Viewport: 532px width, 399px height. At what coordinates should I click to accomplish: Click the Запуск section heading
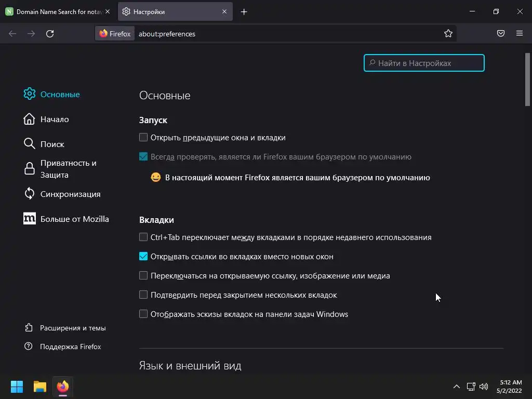coord(153,120)
